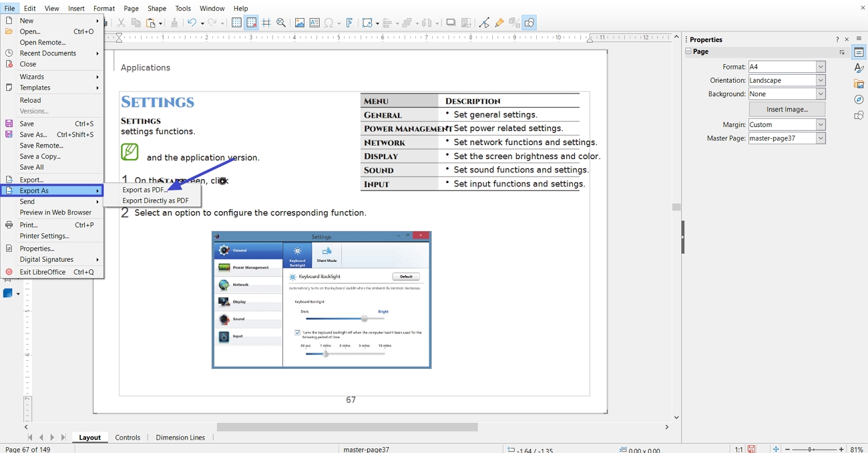
Task: Click the zoom out minus button
Action: coord(788,449)
